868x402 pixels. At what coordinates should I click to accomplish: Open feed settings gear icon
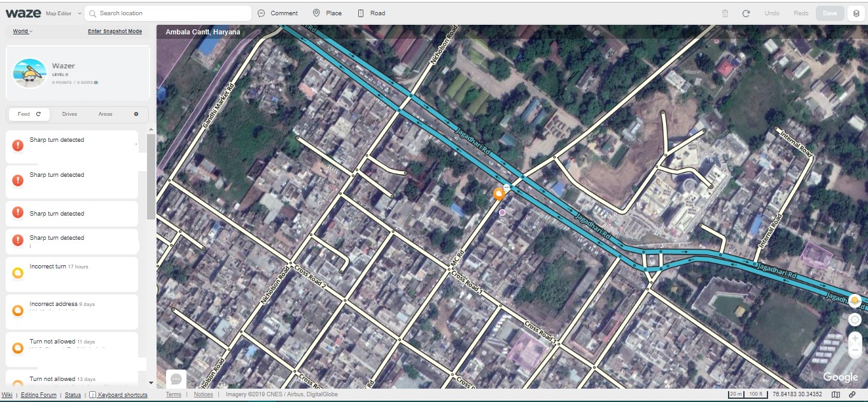pyautogui.click(x=136, y=114)
